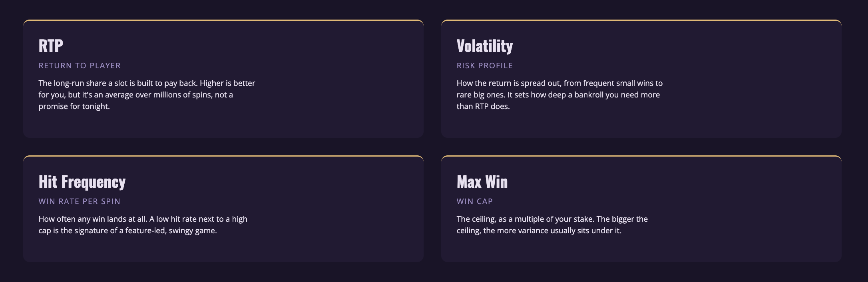Click the gold top border of Max Win card

641,156
